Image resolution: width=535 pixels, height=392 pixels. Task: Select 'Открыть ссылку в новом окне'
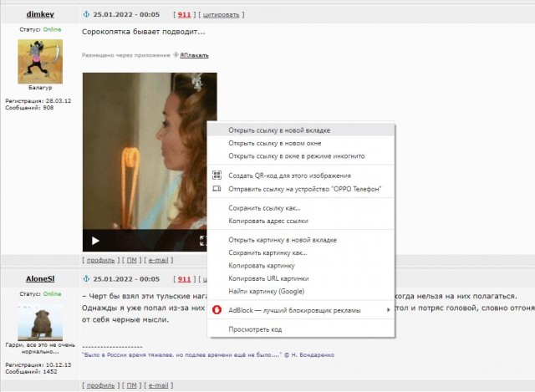(301, 143)
